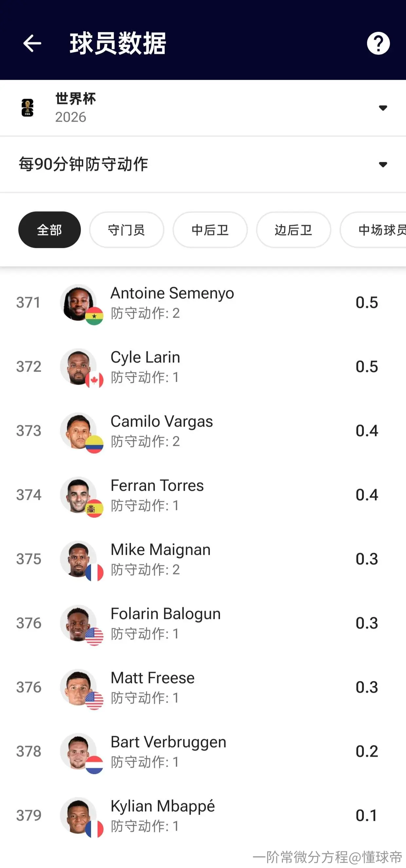Viewport: 406px width, 868px height.
Task: Tap Ferran Torres's Spain flag badge
Action: pyautogui.click(x=94, y=508)
